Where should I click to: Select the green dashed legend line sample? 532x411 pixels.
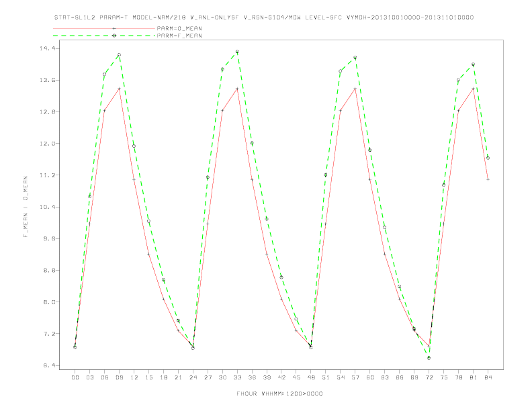tap(104, 36)
